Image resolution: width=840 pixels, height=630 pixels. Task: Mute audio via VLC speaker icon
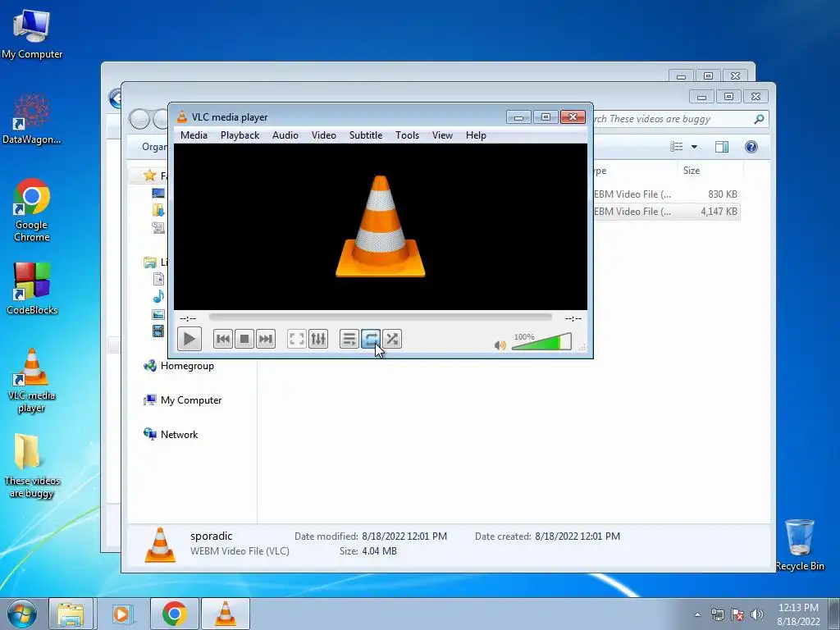[x=500, y=345]
